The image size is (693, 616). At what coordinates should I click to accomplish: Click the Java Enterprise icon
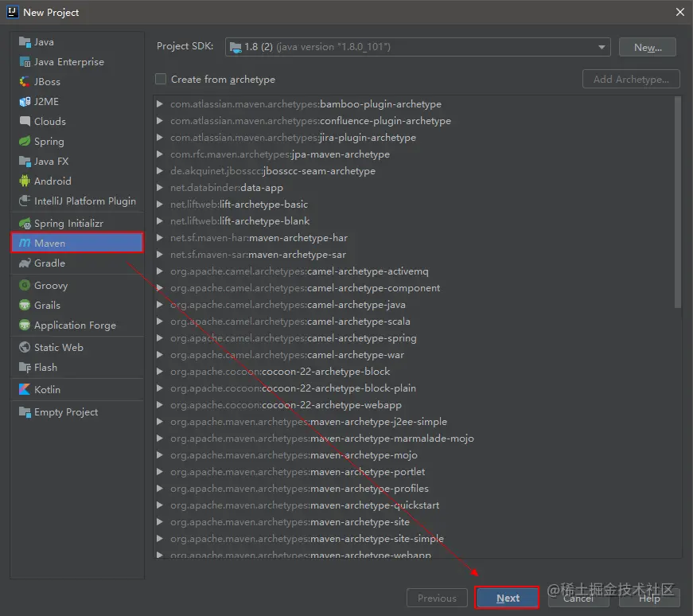(25, 62)
